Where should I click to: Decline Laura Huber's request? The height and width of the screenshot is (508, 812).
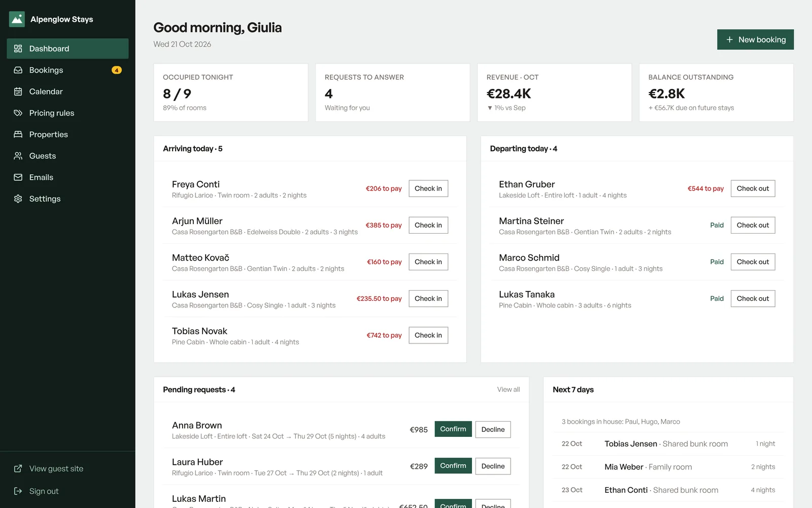tap(493, 466)
